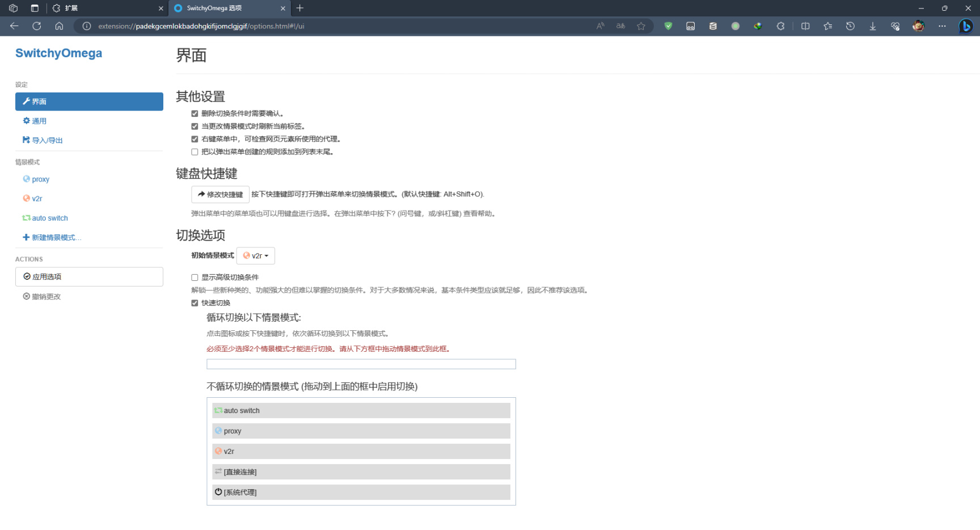Open the proxy profile in sidebar

pos(89,179)
